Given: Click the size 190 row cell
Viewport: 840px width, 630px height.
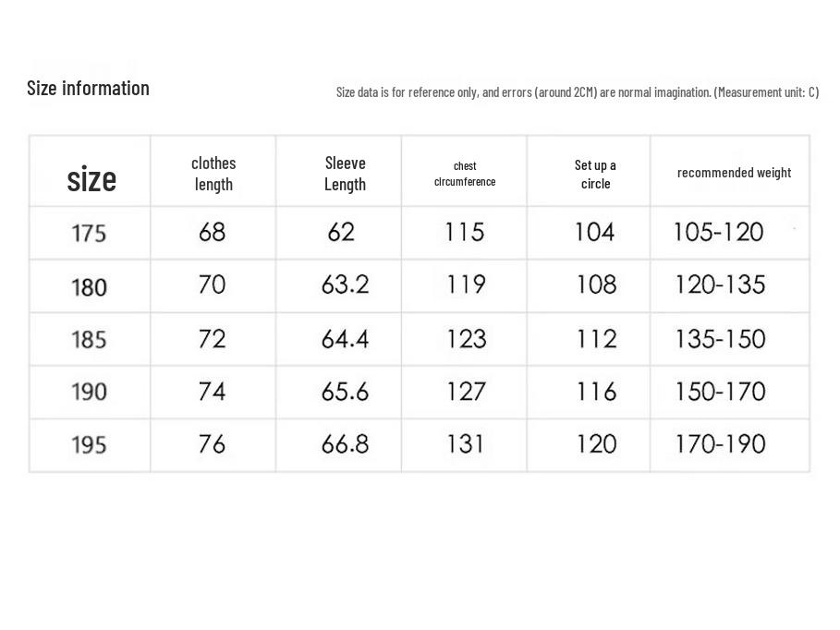Looking at the screenshot, I should tap(89, 392).
